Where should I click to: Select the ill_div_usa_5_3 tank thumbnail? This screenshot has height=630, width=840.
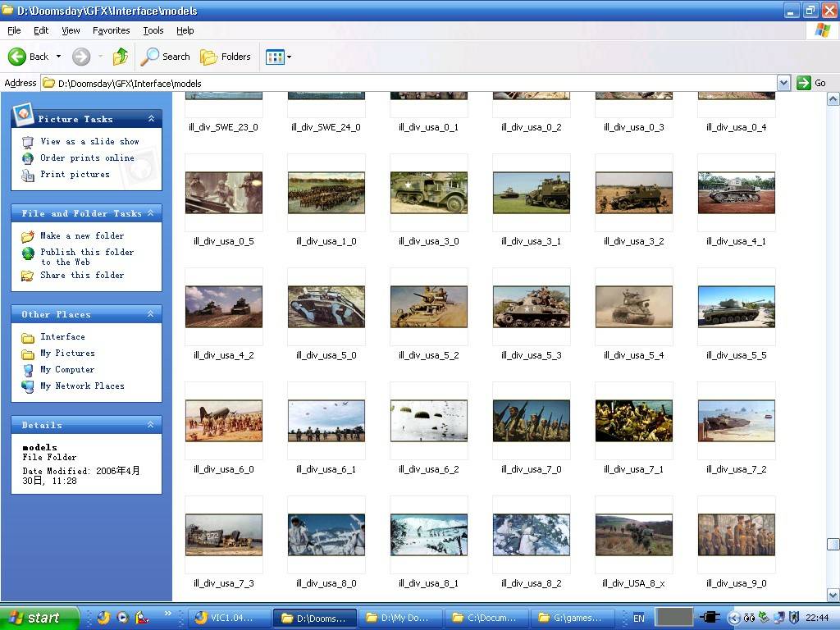pyautogui.click(x=531, y=307)
